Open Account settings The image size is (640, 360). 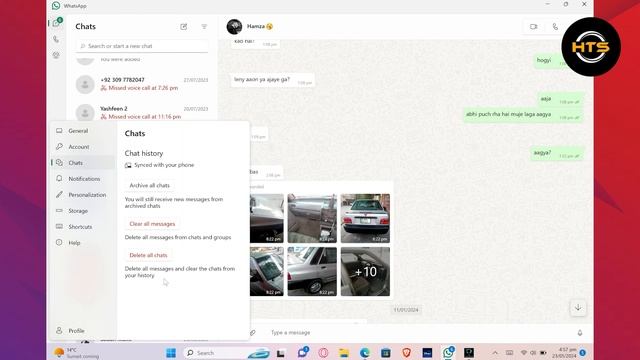click(83, 147)
